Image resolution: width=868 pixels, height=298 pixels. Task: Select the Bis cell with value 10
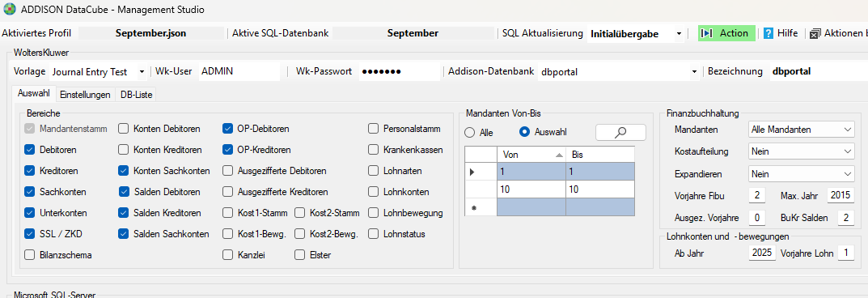click(x=599, y=189)
